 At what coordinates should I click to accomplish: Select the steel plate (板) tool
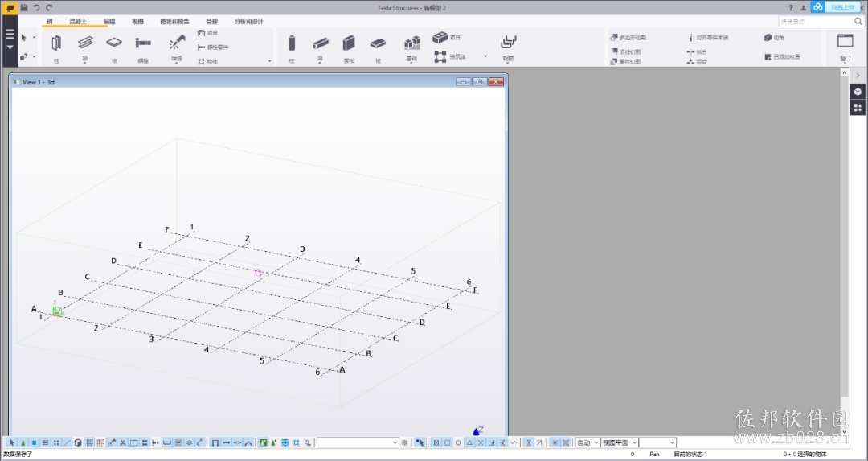click(114, 42)
